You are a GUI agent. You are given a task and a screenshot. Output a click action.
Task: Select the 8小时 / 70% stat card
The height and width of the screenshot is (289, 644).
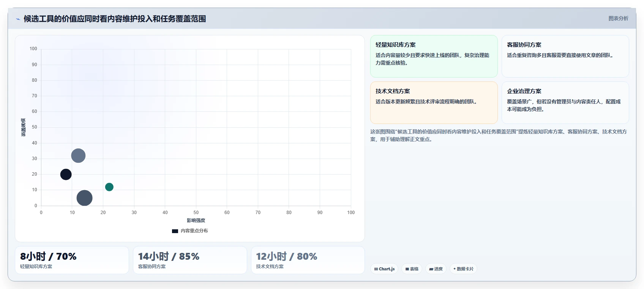point(72,260)
